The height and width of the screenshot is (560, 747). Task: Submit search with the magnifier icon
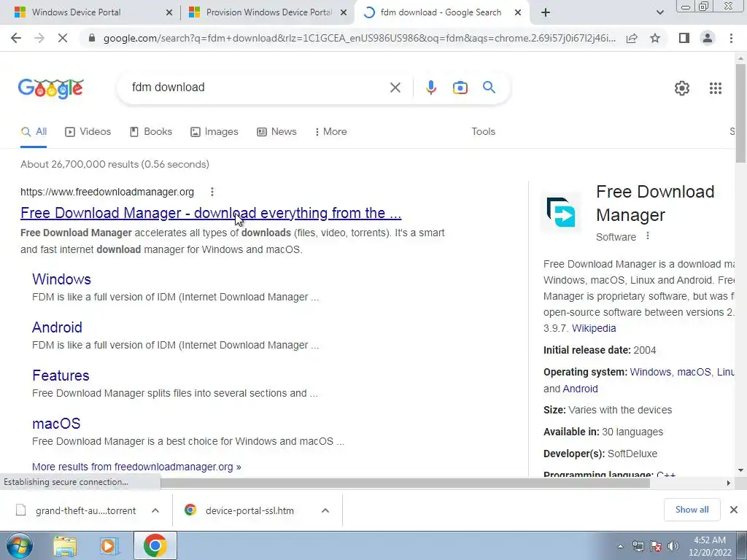[489, 87]
